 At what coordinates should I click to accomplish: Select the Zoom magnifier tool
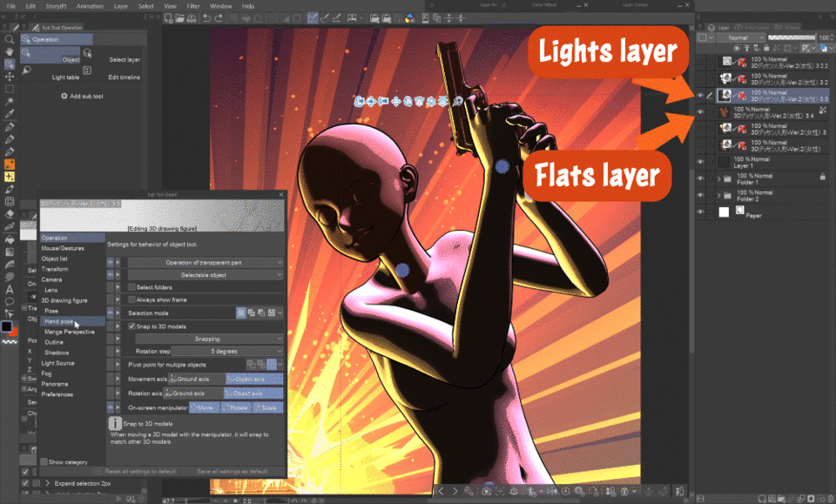pyautogui.click(x=9, y=39)
